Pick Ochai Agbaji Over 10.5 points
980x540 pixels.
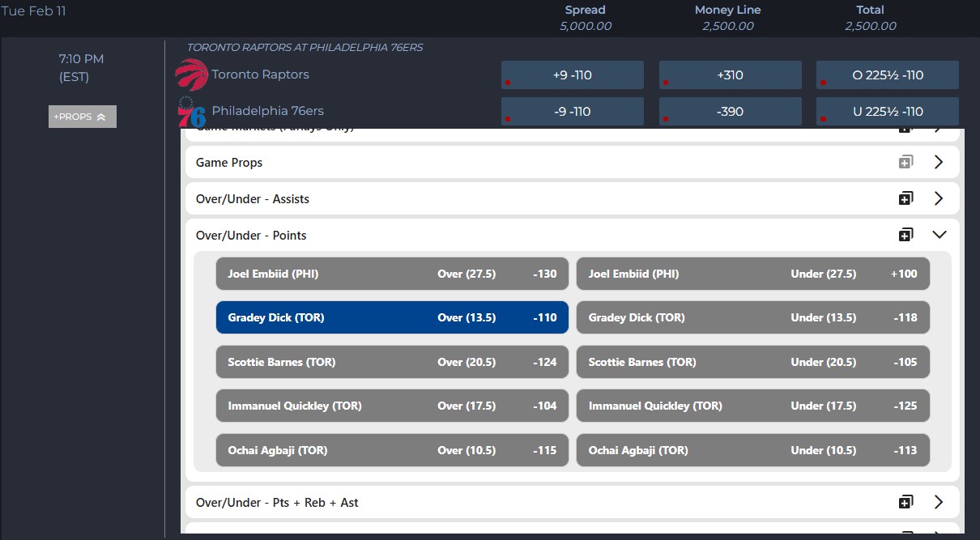tap(392, 450)
